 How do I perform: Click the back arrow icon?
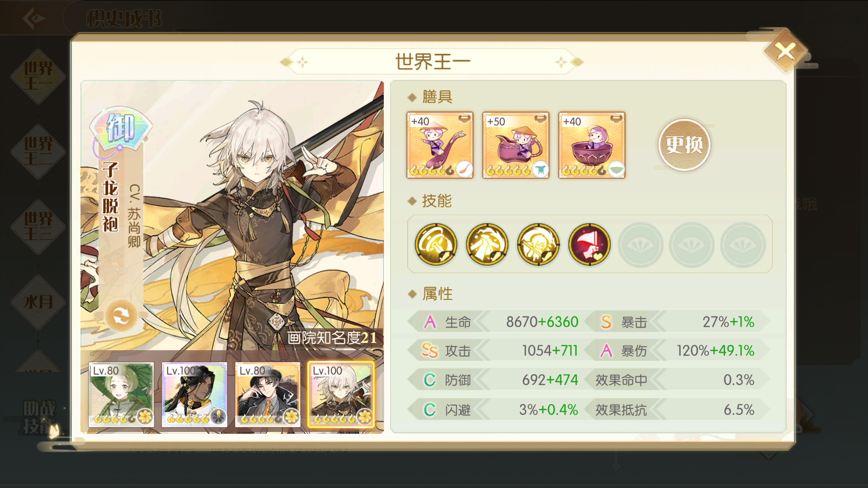coord(34,18)
